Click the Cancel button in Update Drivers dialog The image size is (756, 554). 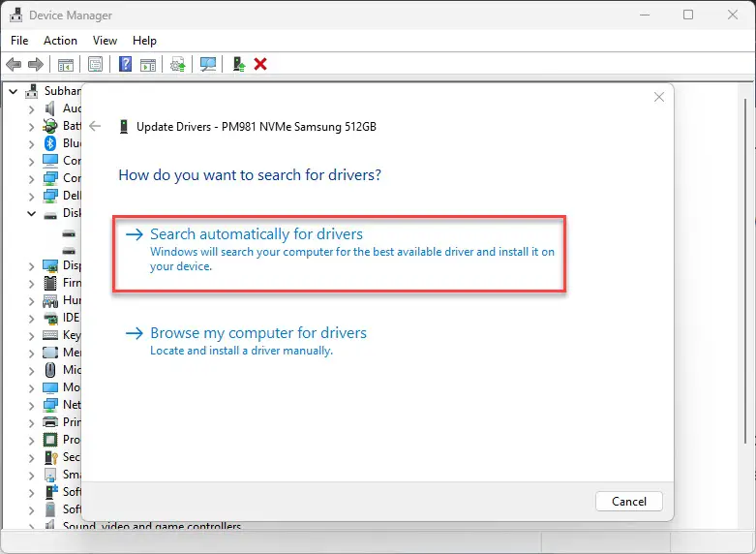[x=629, y=502]
